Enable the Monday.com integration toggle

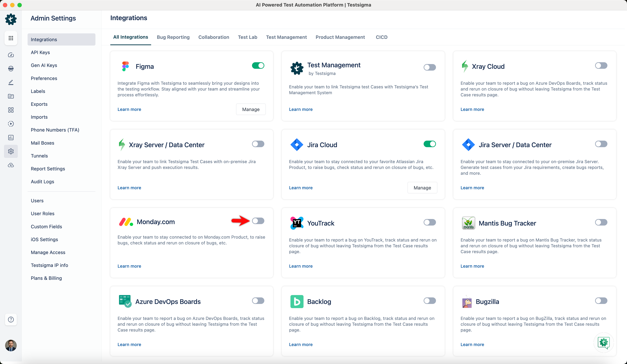[258, 221]
